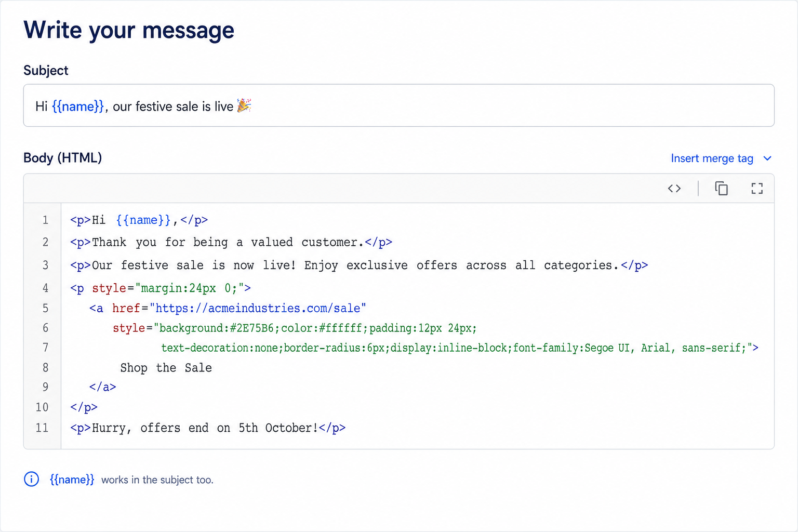Toggle the code view icon

(x=674, y=189)
